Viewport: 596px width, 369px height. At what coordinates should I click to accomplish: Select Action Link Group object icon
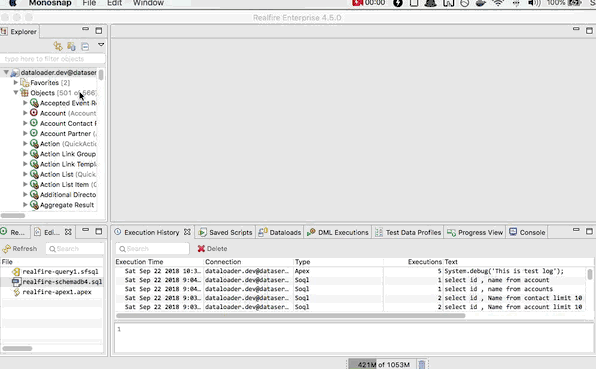[34, 154]
